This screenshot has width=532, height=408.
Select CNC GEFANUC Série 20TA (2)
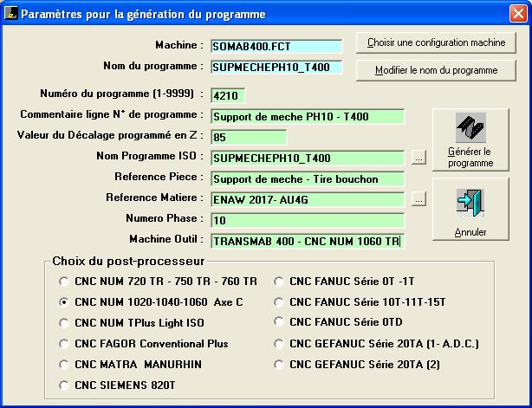point(279,364)
